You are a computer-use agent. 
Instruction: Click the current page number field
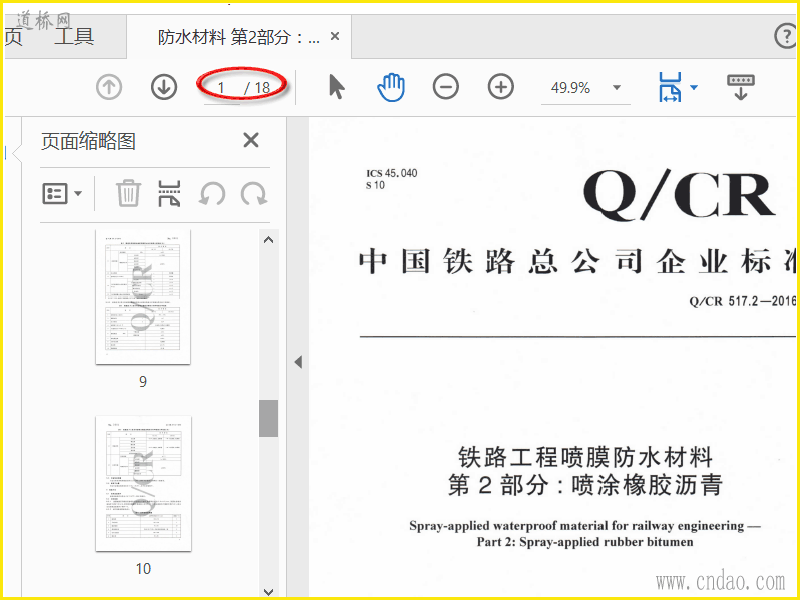(221, 88)
